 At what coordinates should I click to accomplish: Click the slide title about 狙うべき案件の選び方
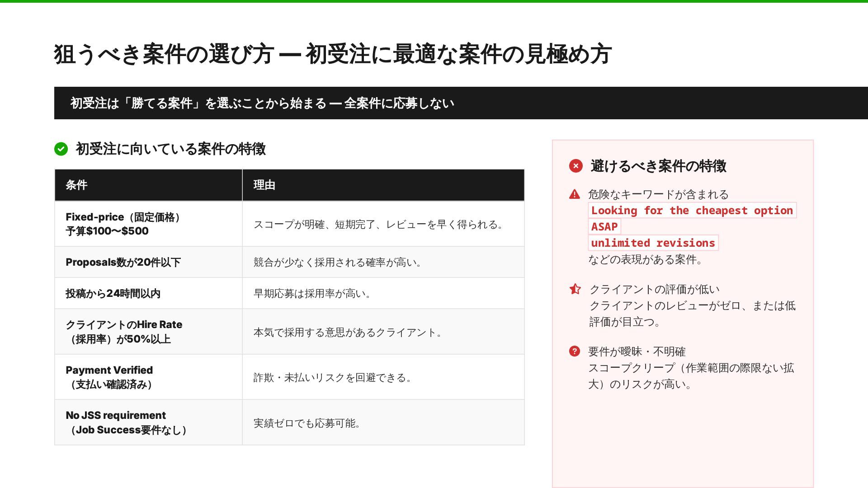[x=333, y=54]
